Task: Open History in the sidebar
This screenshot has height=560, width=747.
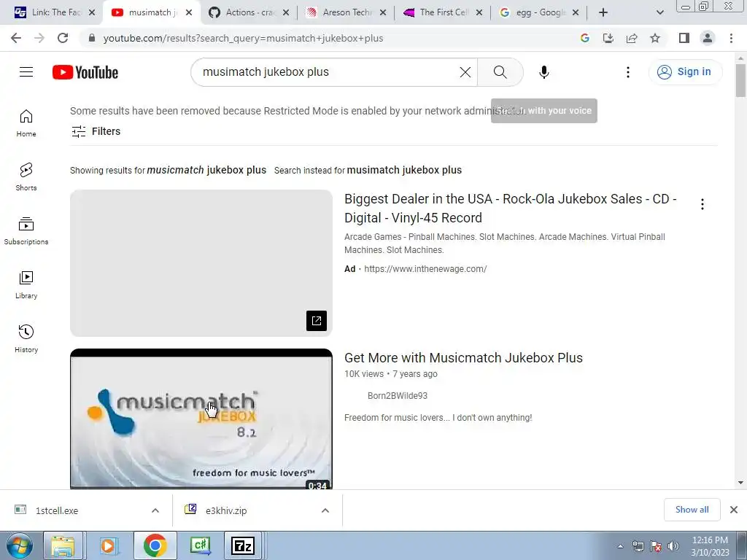Action: point(26,338)
